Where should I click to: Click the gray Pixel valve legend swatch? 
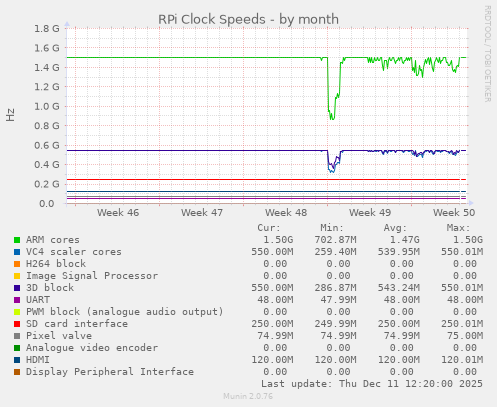tap(17, 336)
